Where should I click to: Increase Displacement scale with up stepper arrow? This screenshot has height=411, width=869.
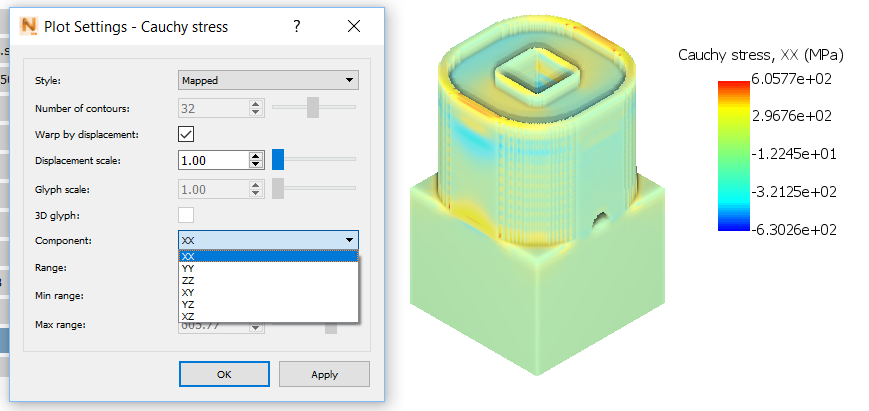tap(255, 157)
